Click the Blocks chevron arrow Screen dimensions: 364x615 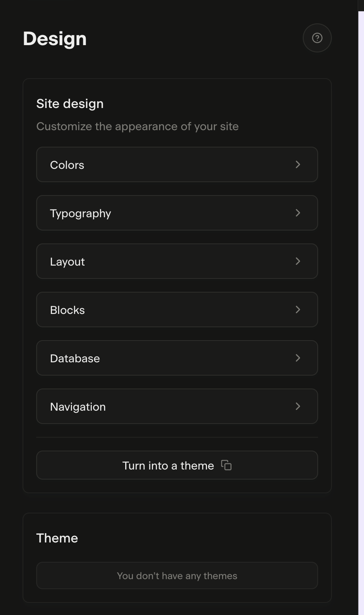coord(298,310)
